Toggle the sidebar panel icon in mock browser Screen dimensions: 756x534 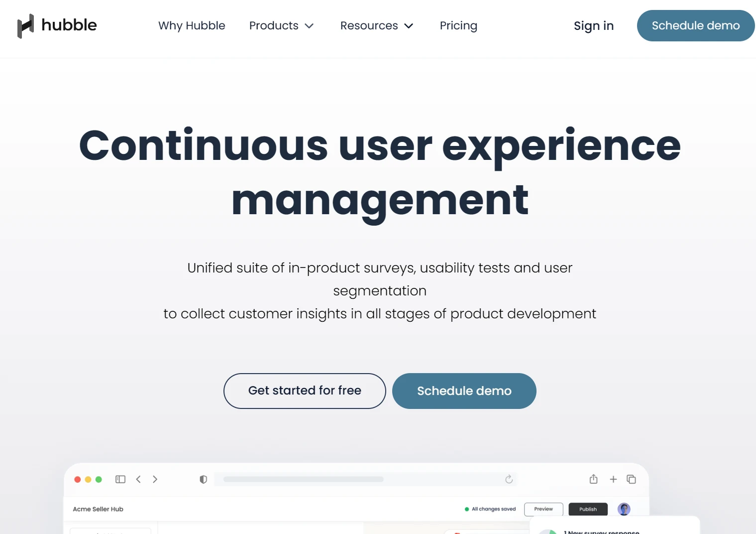[x=120, y=479]
